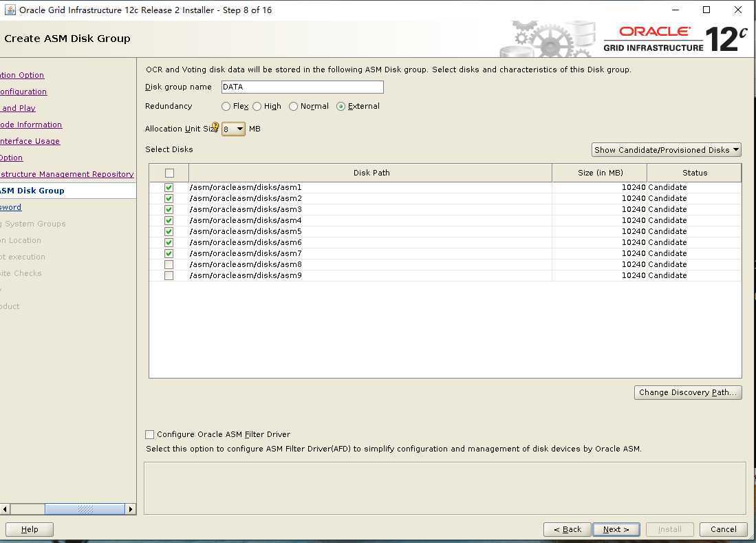Click the Next button
The width and height of the screenshot is (756, 543).
pos(616,529)
